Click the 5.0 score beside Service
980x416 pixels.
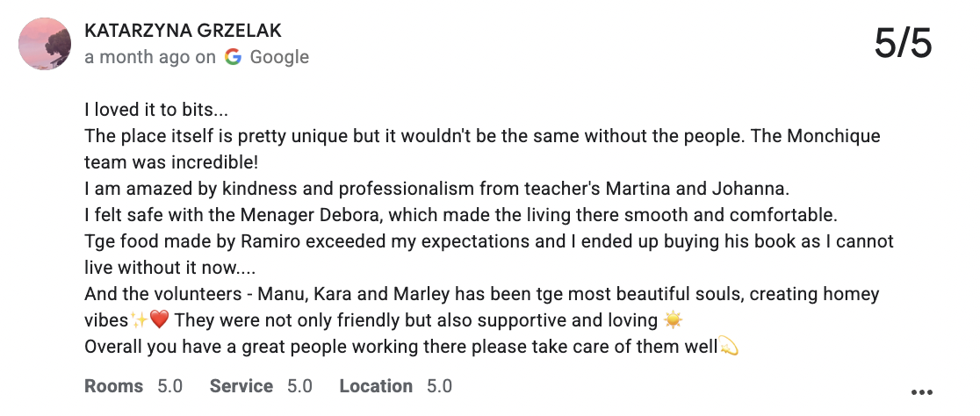(299, 386)
